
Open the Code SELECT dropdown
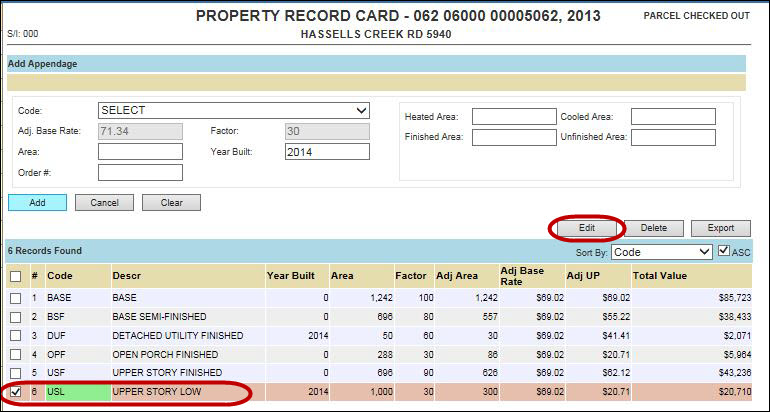pos(234,110)
